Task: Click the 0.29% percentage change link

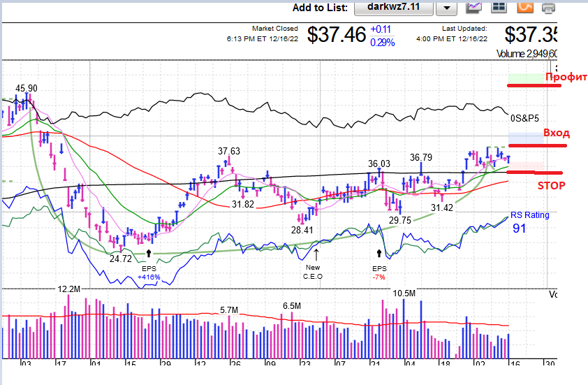Action: [x=382, y=43]
